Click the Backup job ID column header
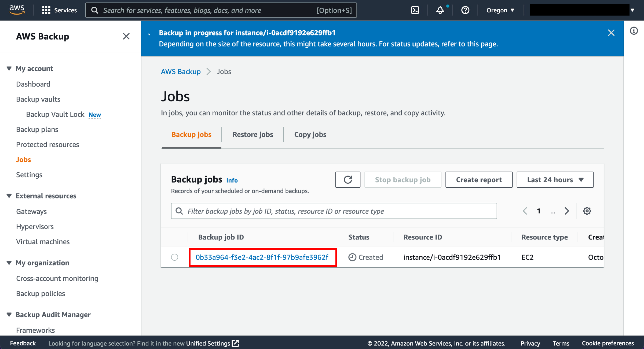The image size is (644, 349). 221,237
